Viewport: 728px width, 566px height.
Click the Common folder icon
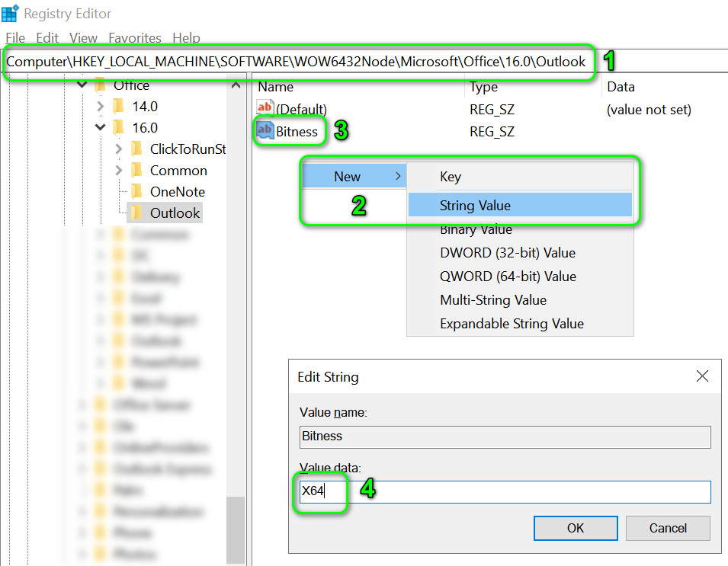point(137,170)
